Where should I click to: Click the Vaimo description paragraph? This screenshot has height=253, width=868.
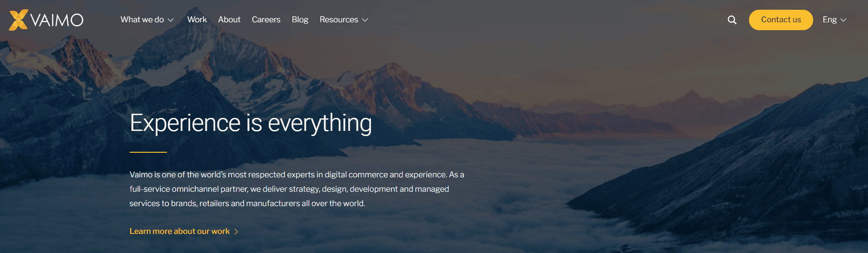tap(297, 189)
